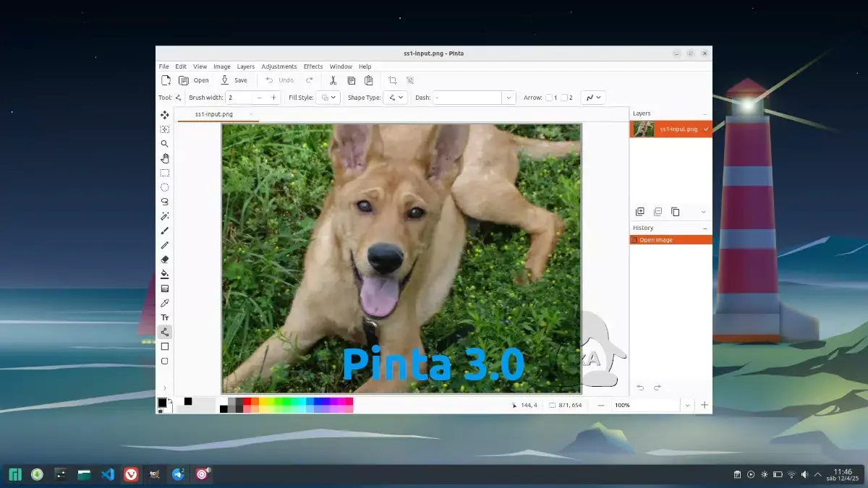The width and height of the screenshot is (868, 488).
Task: Enable Arrow checkbox 2
Action: pyautogui.click(x=564, y=98)
